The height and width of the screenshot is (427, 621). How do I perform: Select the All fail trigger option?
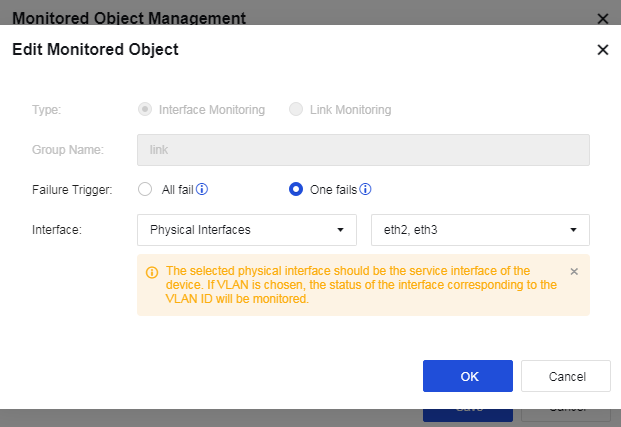(145, 189)
